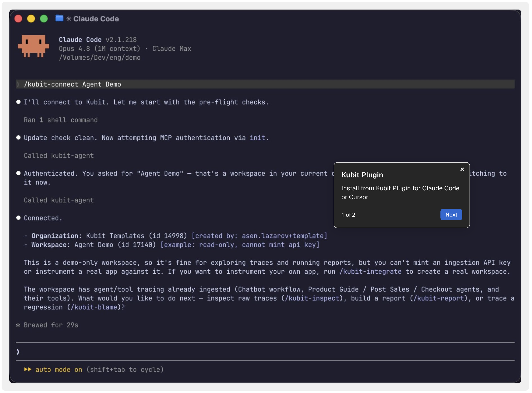This screenshot has width=532, height=393.
Task: Click the 'Connected.' message
Action: pos(43,218)
